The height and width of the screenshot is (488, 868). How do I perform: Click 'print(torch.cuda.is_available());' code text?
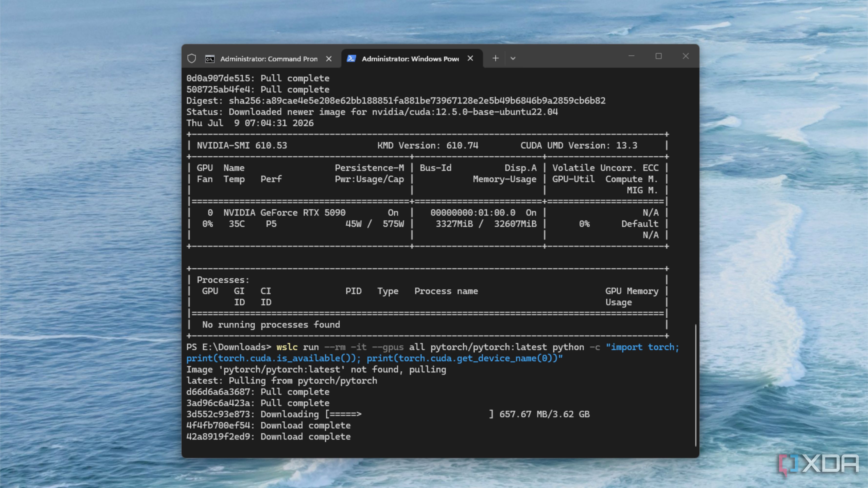(274, 358)
